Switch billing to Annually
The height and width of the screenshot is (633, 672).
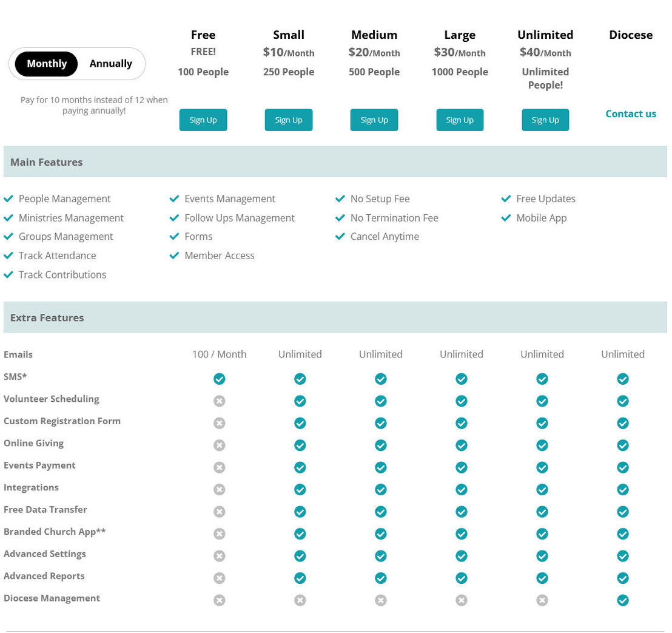pyautogui.click(x=110, y=64)
